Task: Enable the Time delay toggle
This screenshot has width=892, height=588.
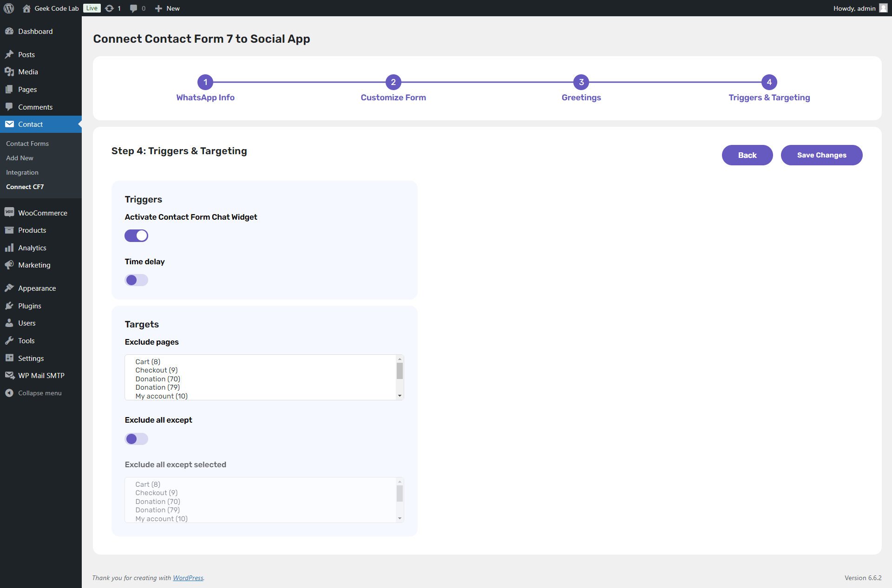Action: tap(136, 280)
